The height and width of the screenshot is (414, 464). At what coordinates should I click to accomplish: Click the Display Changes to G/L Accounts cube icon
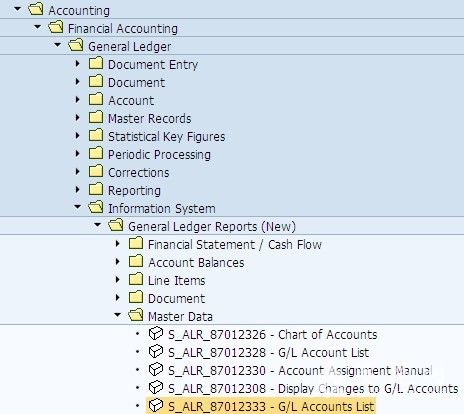156,388
